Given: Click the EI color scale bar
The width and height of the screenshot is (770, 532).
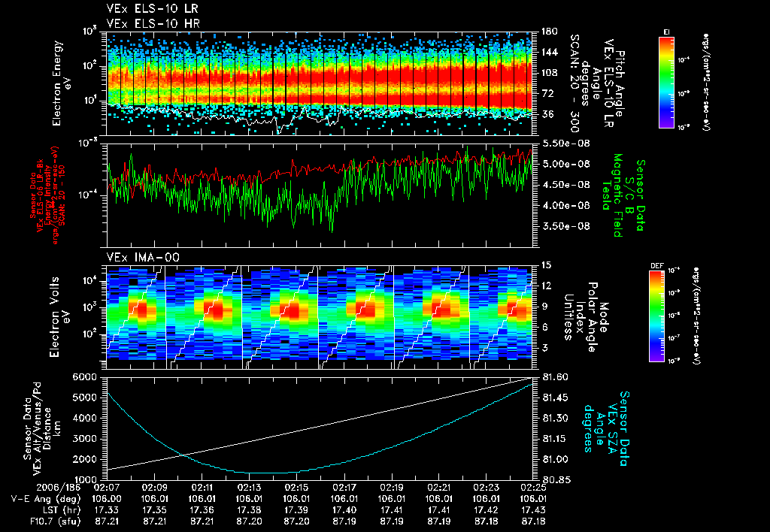Looking at the screenshot, I should point(666,82).
